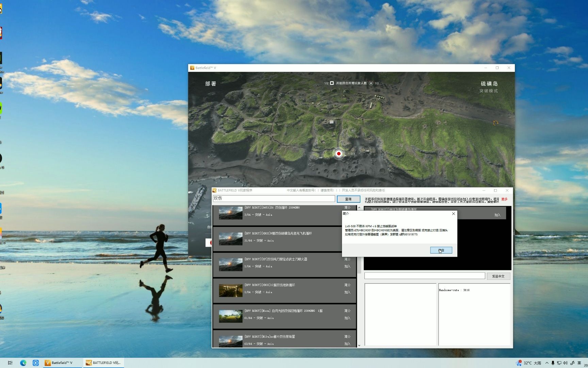588x368 pixels.
Task: Open volume speaker tray icon
Action: tap(566, 363)
